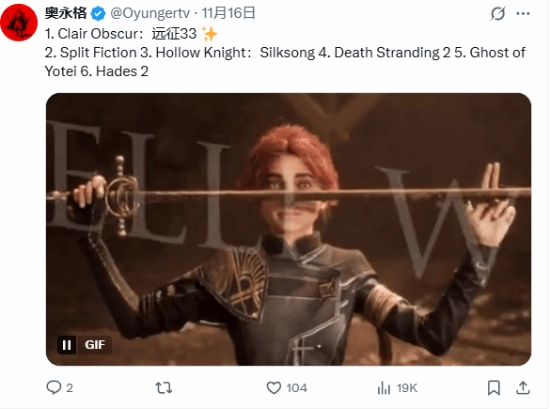Viewport: 550px width, 409px height.
Task: Click the Grok explain-post icon
Action: point(497,14)
